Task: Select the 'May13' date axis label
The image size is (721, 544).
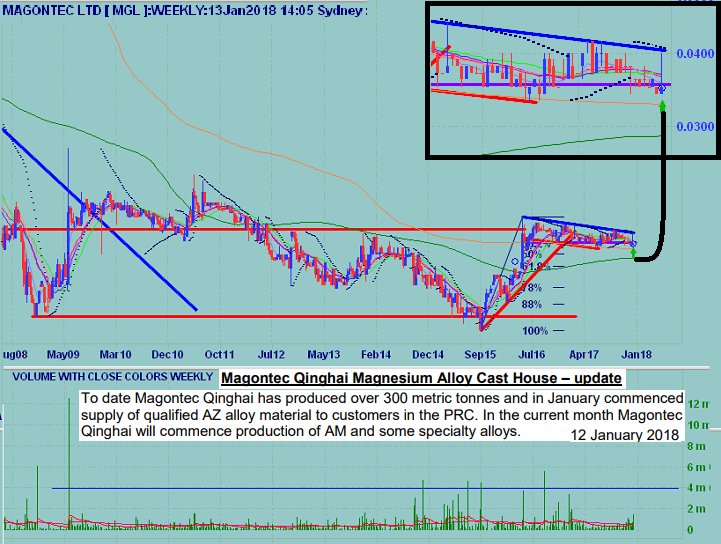Action: (324, 355)
